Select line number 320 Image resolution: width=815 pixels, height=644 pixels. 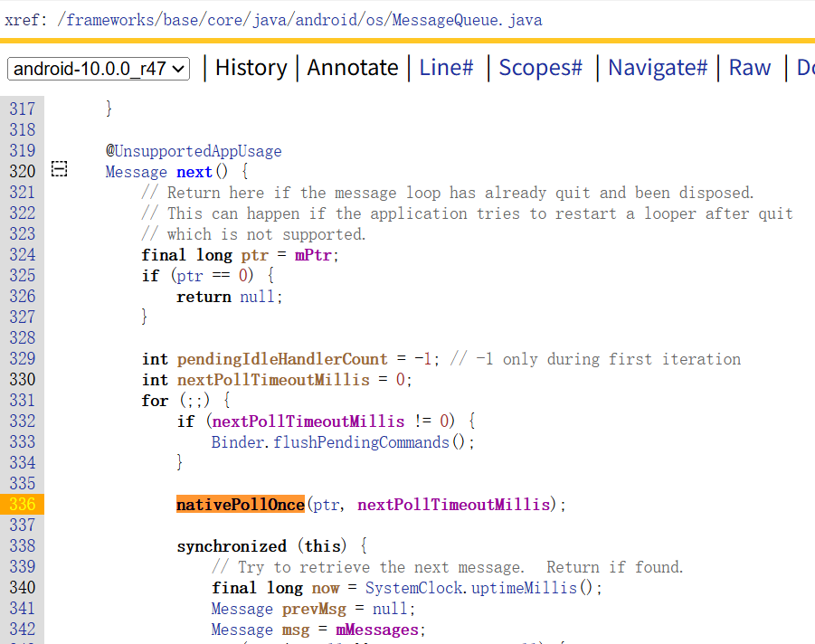pos(23,172)
